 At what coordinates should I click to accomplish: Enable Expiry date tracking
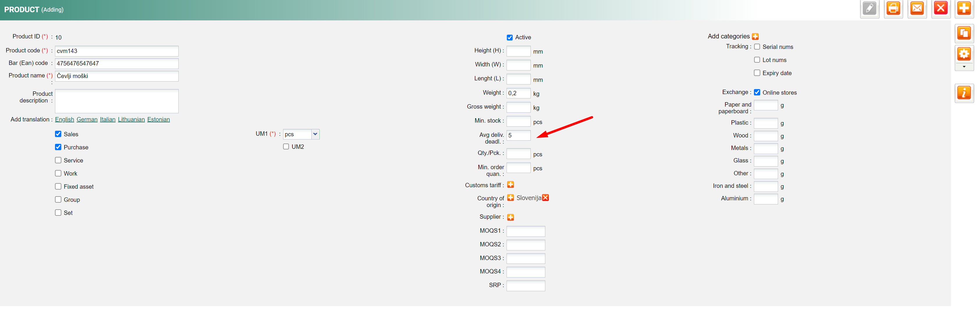(757, 73)
